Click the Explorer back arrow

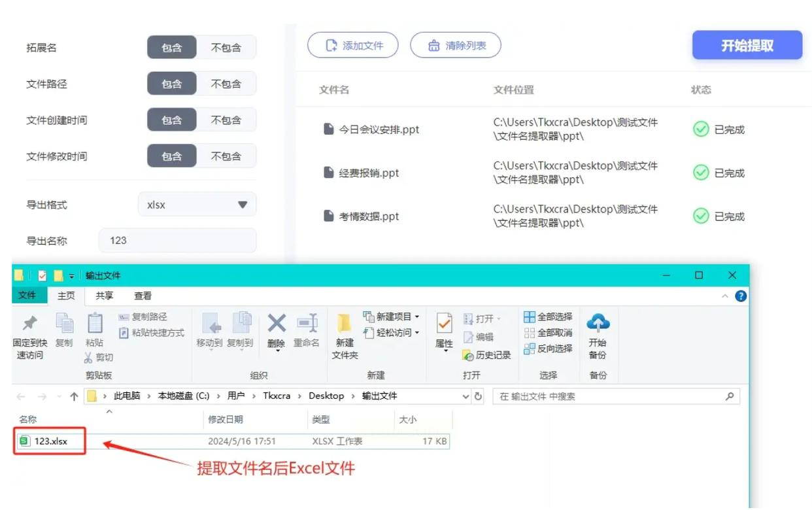21,396
